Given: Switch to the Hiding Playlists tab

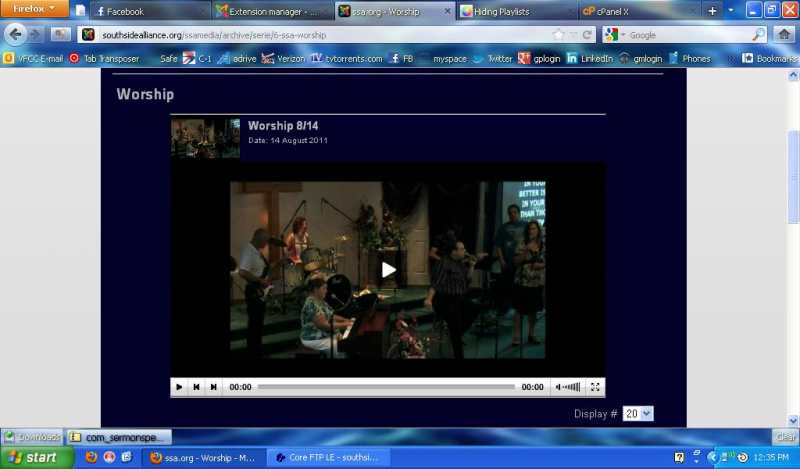Looking at the screenshot, I should (517, 11).
